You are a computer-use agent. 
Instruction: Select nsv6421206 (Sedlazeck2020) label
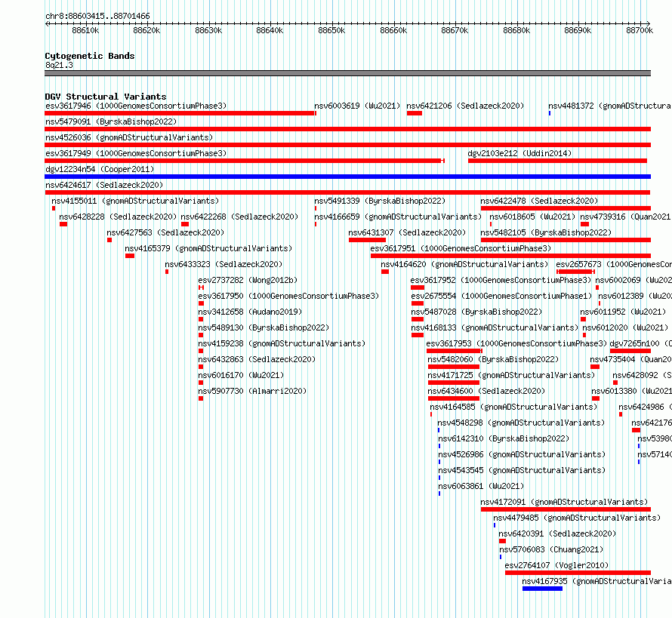point(465,106)
